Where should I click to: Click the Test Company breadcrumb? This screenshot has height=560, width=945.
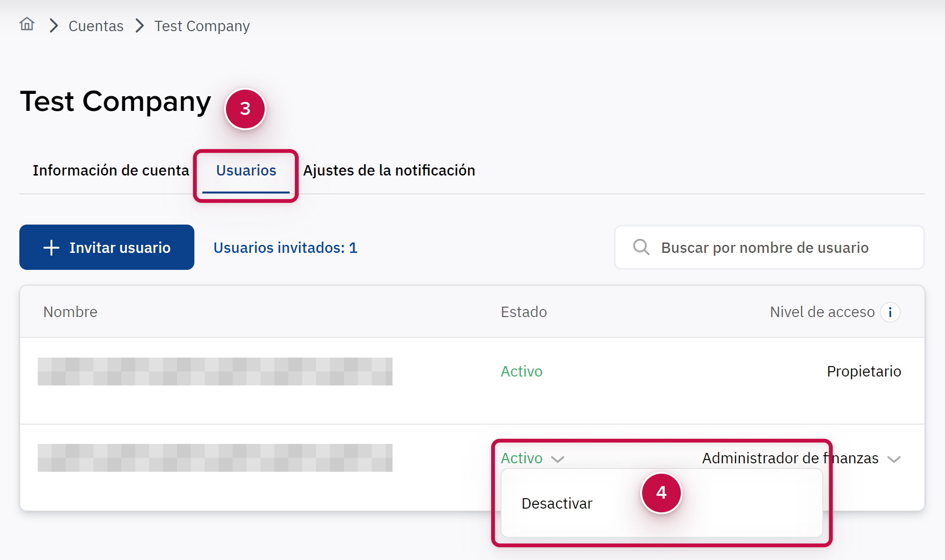pyautogui.click(x=202, y=26)
